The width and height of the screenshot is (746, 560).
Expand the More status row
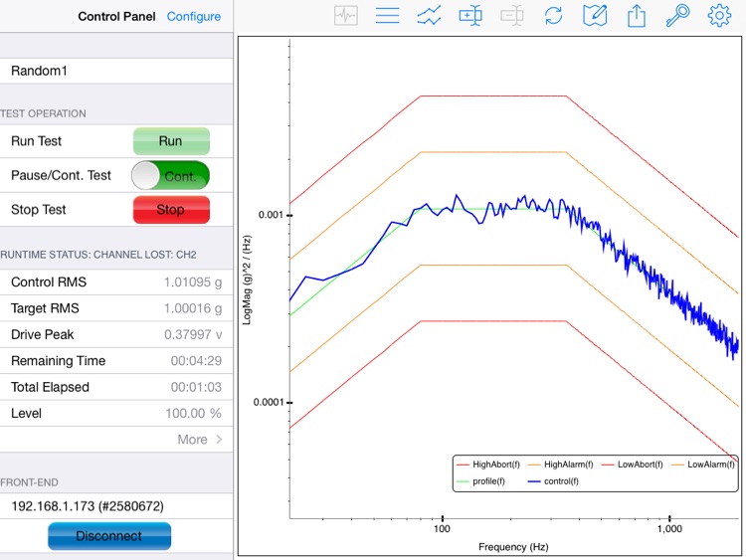click(200, 439)
